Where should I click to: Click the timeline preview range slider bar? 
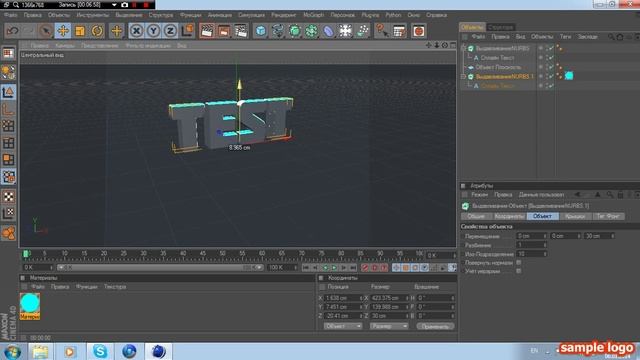(x=160, y=267)
